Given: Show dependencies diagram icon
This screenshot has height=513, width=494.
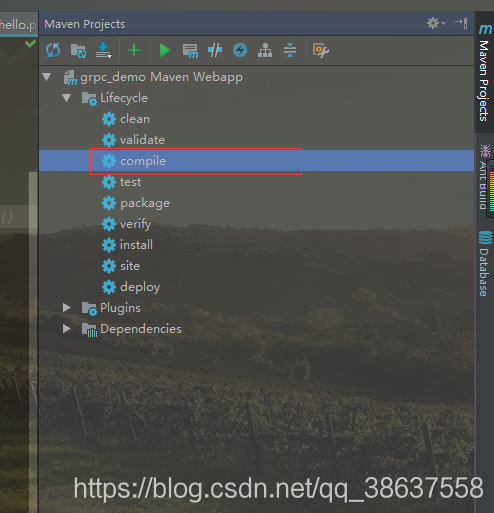Looking at the screenshot, I should coord(265,51).
